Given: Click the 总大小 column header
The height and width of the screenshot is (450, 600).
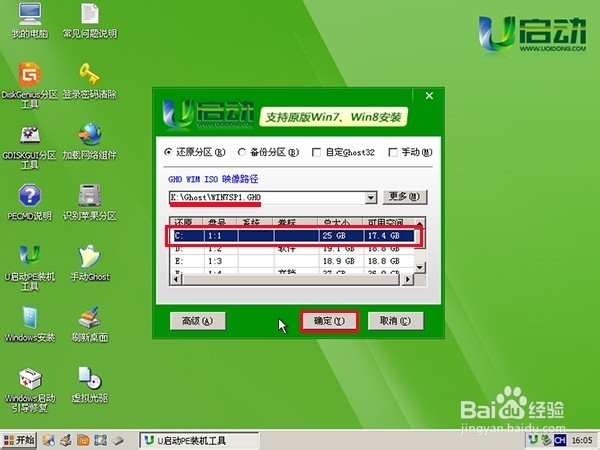Looking at the screenshot, I should (340, 222).
